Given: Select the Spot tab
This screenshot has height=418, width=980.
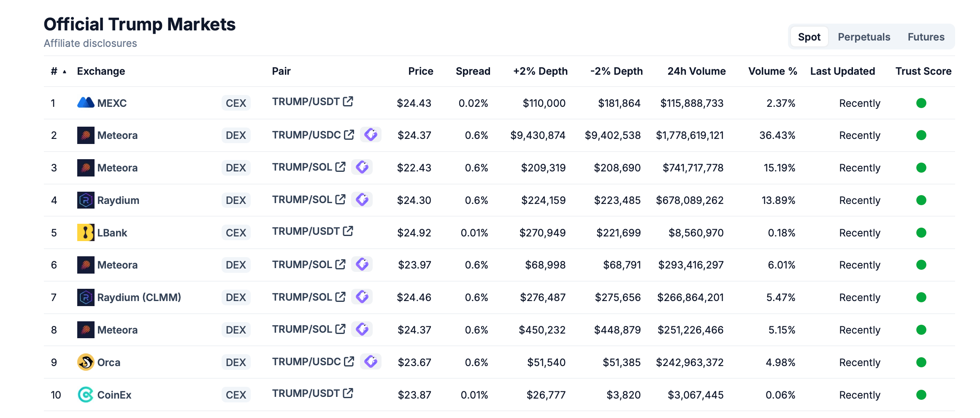Looking at the screenshot, I should pos(809,37).
